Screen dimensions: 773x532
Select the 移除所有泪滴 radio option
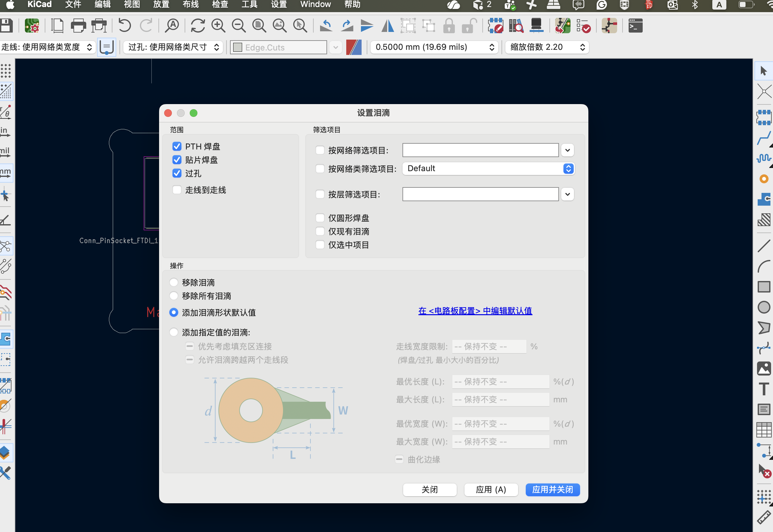[x=174, y=296]
